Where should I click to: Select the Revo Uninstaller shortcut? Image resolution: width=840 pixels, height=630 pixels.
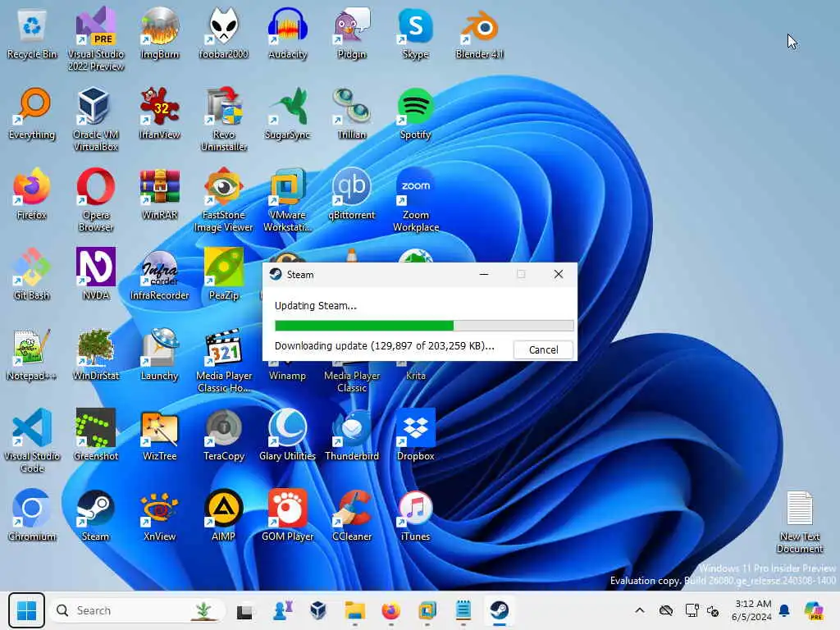click(x=223, y=120)
